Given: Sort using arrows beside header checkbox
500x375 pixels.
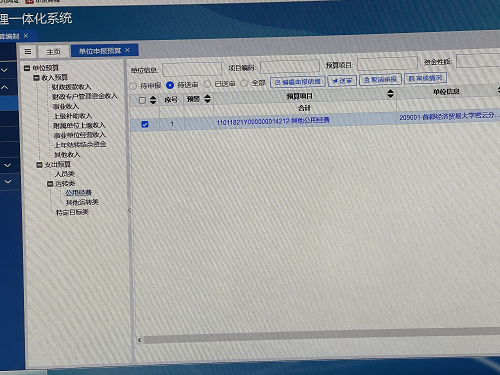Looking at the screenshot, I should click(x=153, y=100).
